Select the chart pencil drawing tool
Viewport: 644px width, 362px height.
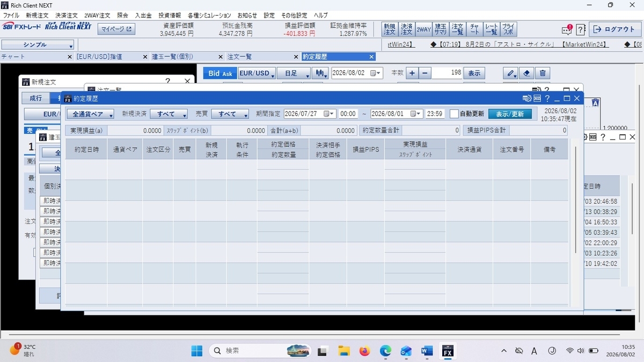510,73
